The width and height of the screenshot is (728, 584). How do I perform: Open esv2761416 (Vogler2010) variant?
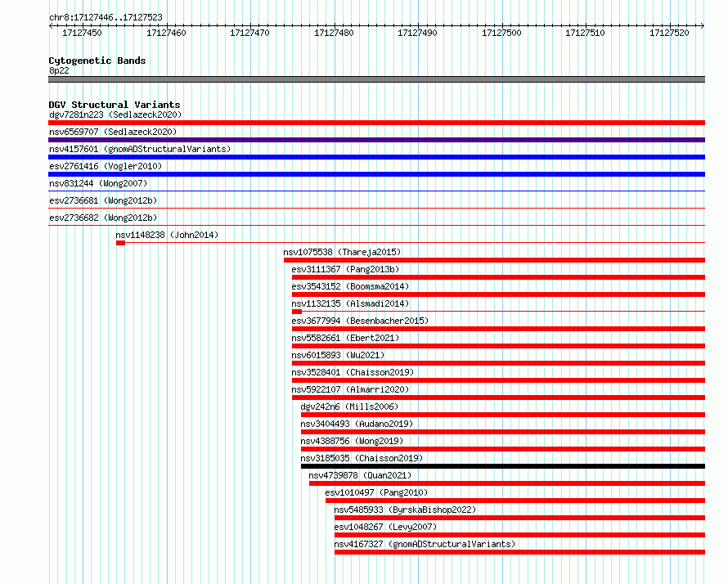coord(106,166)
